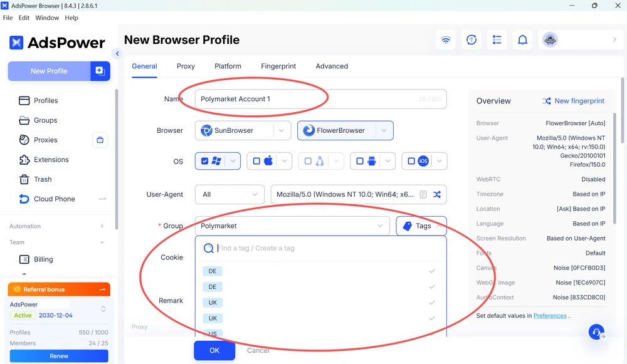Collapse the sidebar with arrow handle
Viewport: 627px width, 364px height.
pos(117,53)
